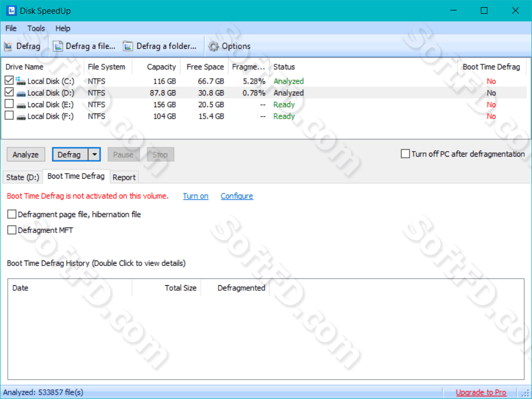Click the Turn on link
The height and width of the screenshot is (399, 532).
(196, 196)
